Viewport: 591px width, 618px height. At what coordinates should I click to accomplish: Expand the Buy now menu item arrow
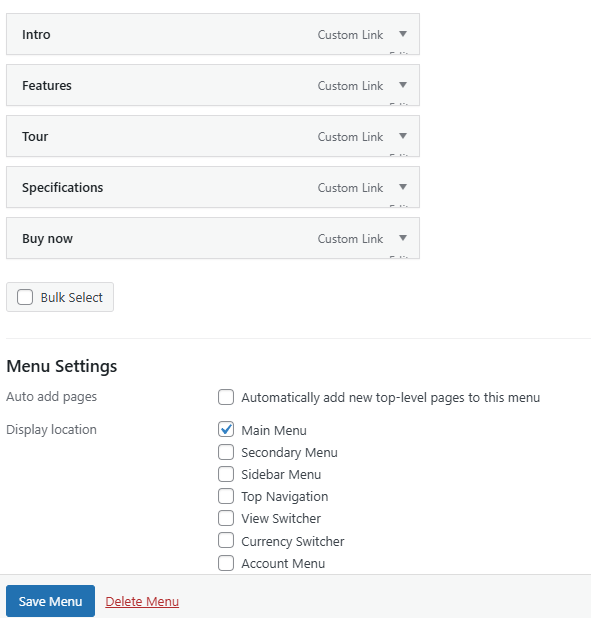tap(403, 238)
